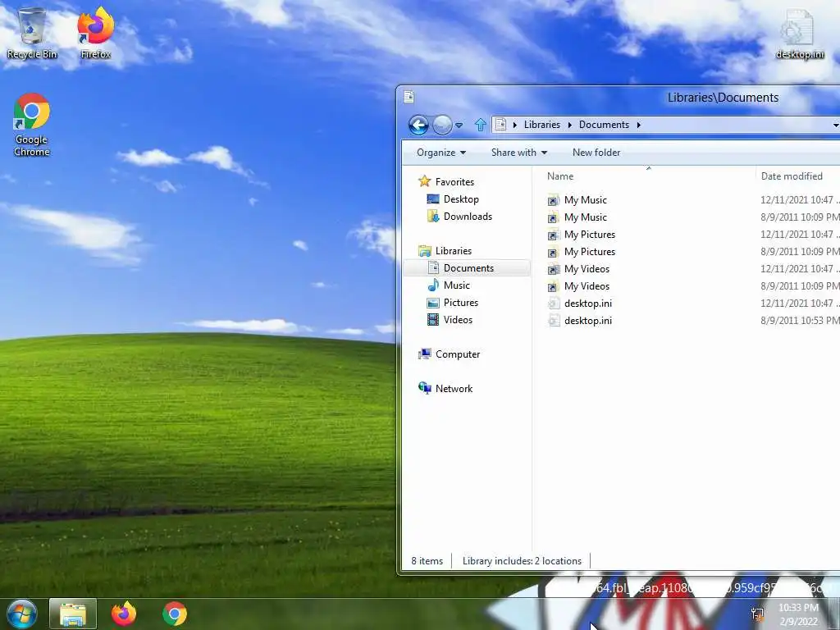Click the Windows Start orb
Screen dimensions: 840x630
(22, 614)
